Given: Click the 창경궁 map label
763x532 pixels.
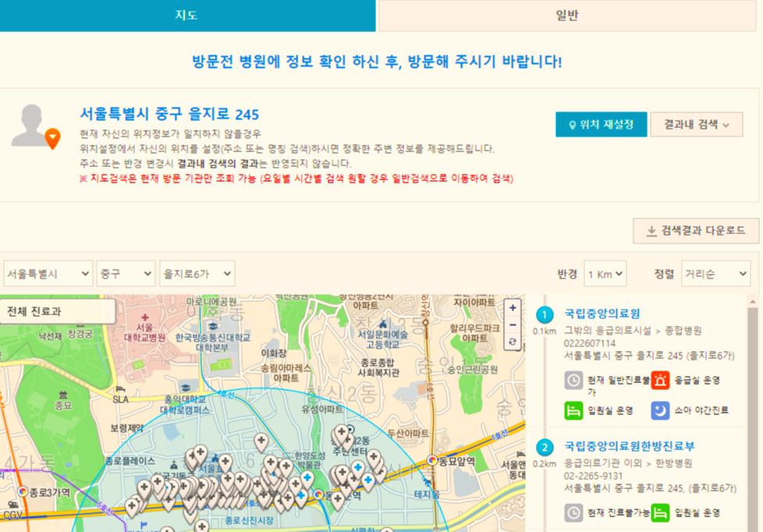Looking at the screenshot, I should pos(80,334).
